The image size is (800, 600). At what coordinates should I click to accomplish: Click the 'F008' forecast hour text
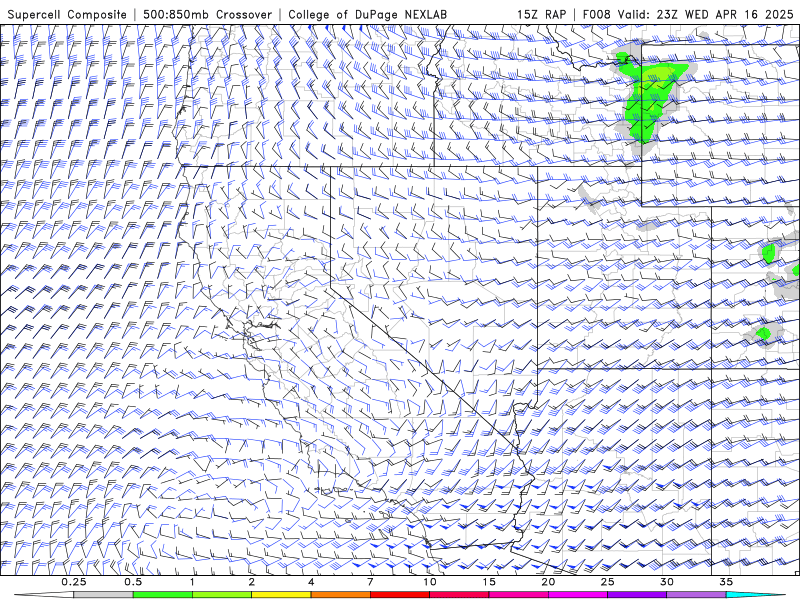point(597,14)
